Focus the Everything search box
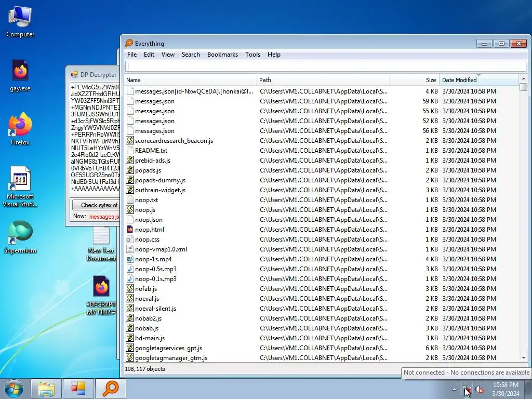The height and width of the screenshot is (399, 532). pyautogui.click(x=326, y=66)
